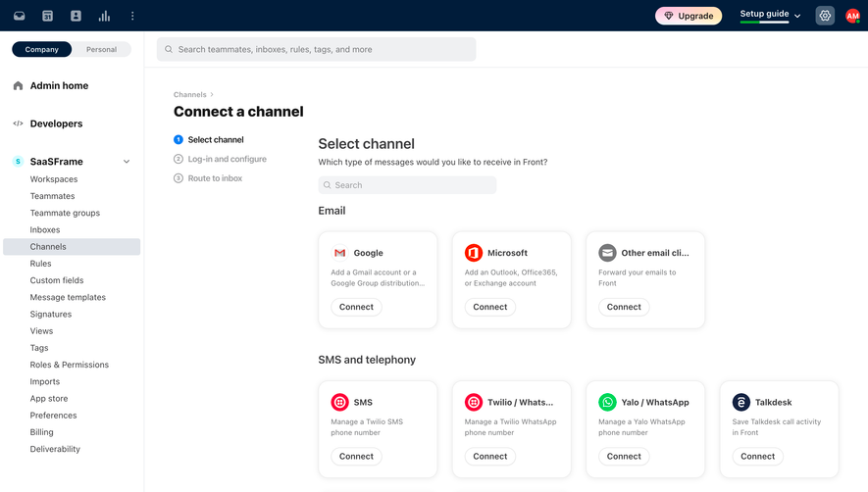Image resolution: width=868 pixels, height=492 pixels.
Task: Open Teammate groups in sidebar
Action: click(x=66, y=213)
